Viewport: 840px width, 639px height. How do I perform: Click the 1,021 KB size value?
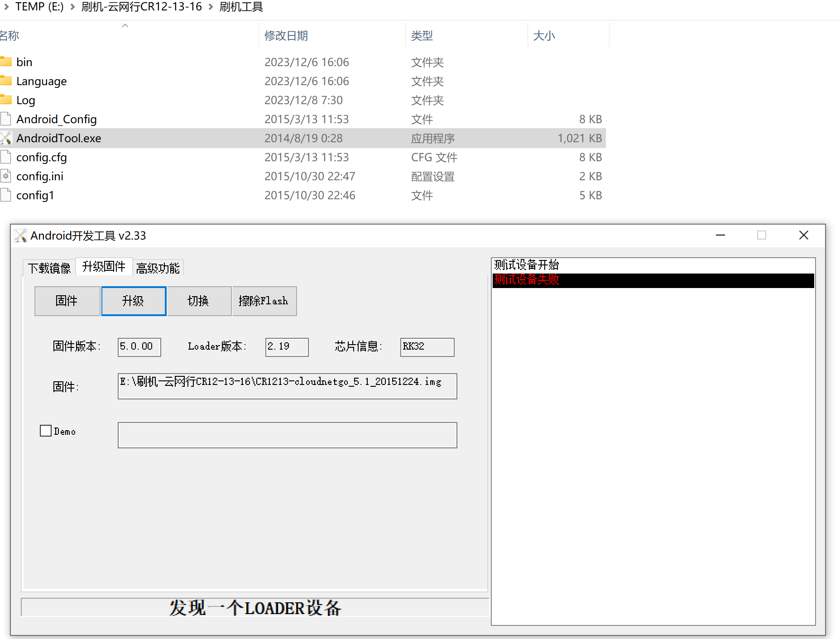(x=580, y=138)
